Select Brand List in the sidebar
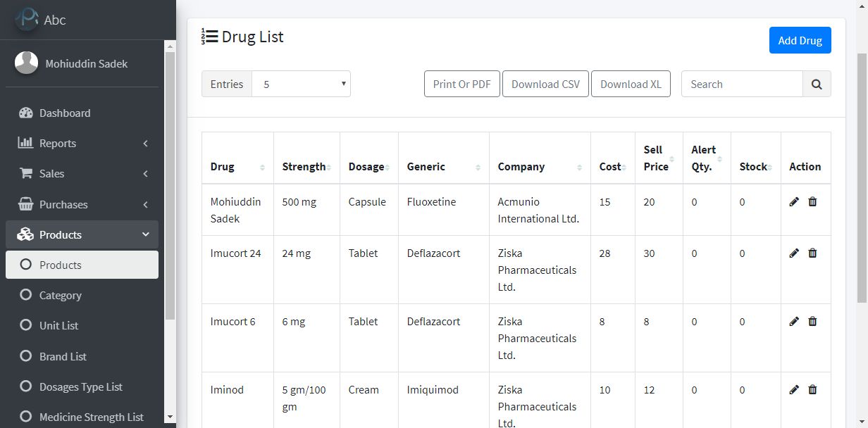868x428 pixels. coord(63,357)
